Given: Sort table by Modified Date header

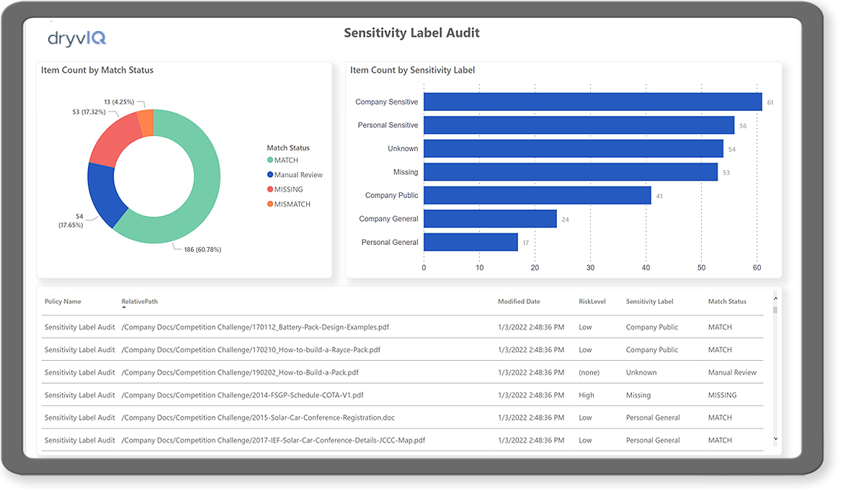Looking at the screenshot, I should coord(519,302).
